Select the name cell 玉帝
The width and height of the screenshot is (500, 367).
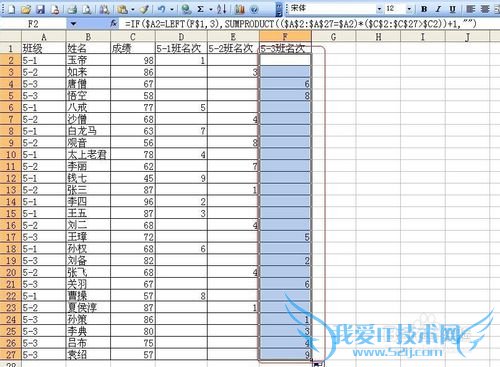coord(88,60)
